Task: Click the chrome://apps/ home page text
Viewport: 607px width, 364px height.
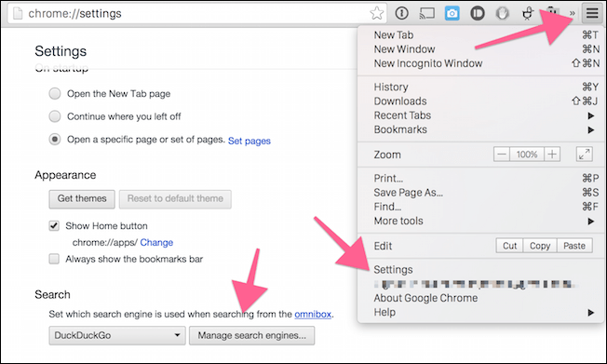Action: 104,242
